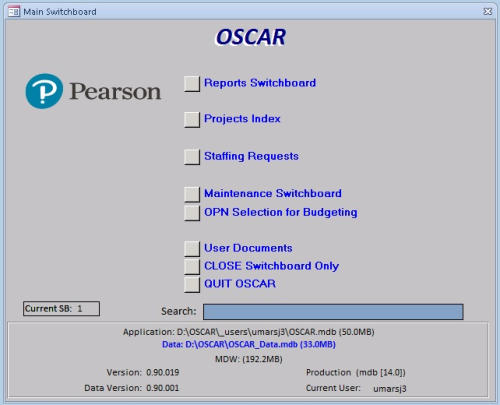Click the Maintenance Switchboard label text
The image size is (500, 405).
click(x=273, y=193)
